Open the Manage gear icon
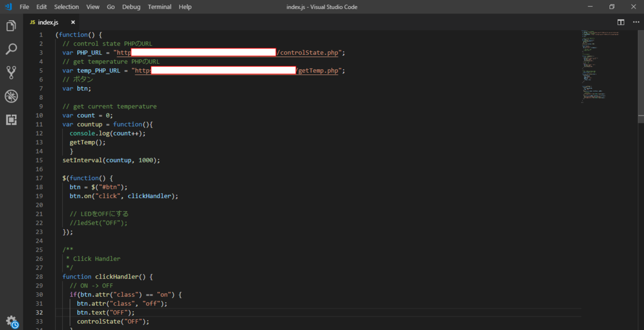This screenshot has width=644, height=330. pos(11,321)
